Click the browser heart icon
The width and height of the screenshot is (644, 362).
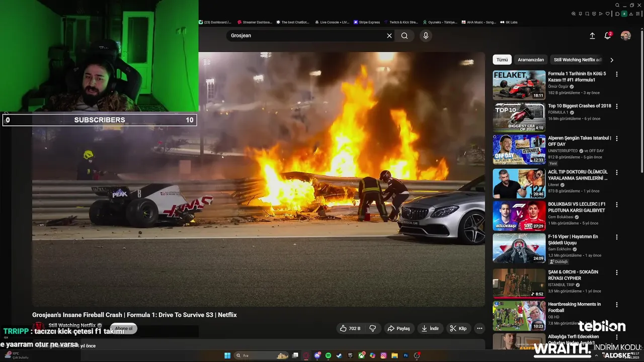608,14
